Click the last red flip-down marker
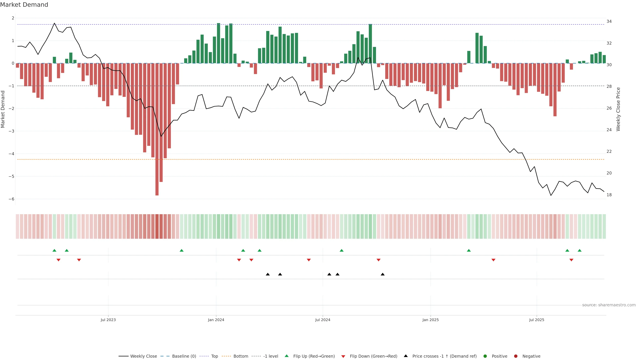 point(571,260)
